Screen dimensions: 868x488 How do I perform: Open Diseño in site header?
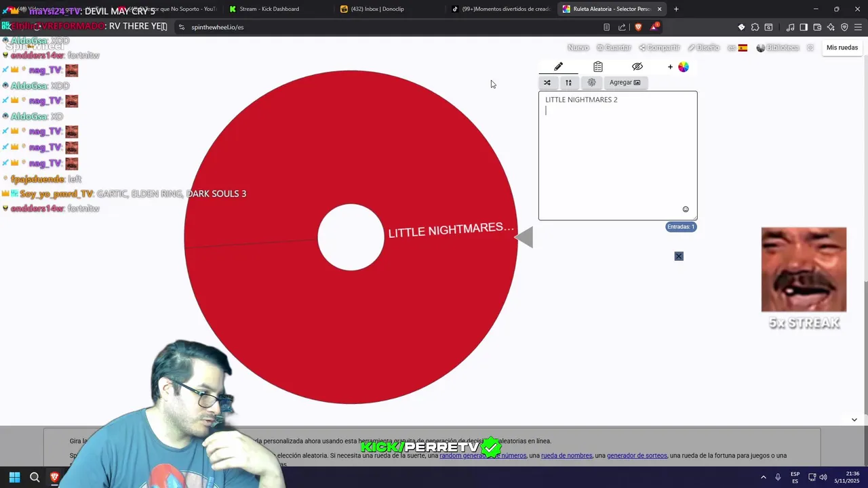(703, 47)
